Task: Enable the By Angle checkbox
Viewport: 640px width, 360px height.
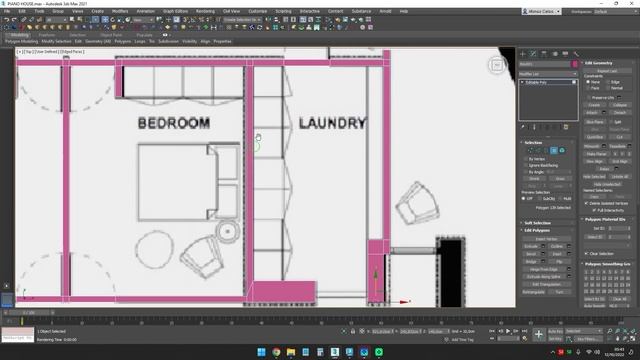Action: click(x=526, y=172)
